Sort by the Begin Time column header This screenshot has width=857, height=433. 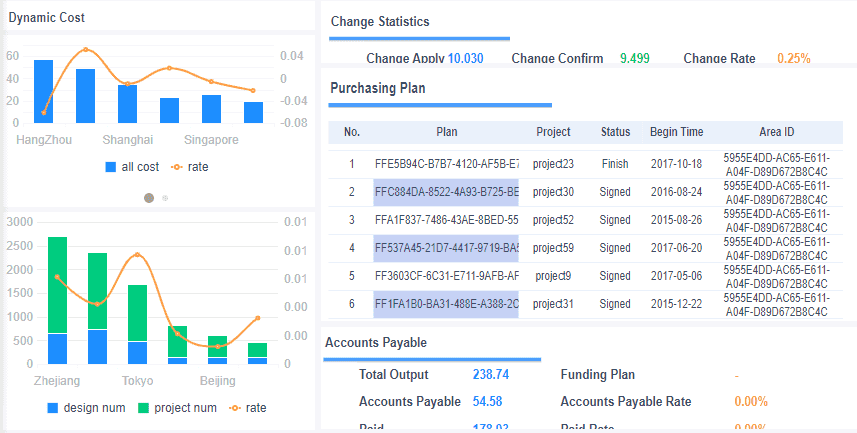(676, 132)
